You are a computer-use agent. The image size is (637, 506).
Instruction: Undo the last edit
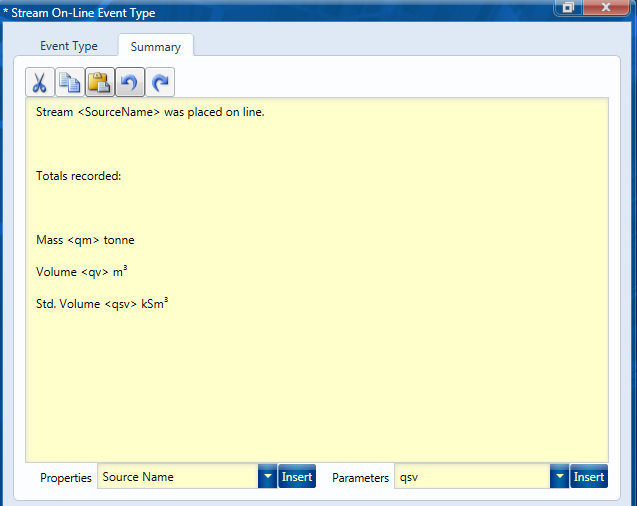(x=130, y=82)
